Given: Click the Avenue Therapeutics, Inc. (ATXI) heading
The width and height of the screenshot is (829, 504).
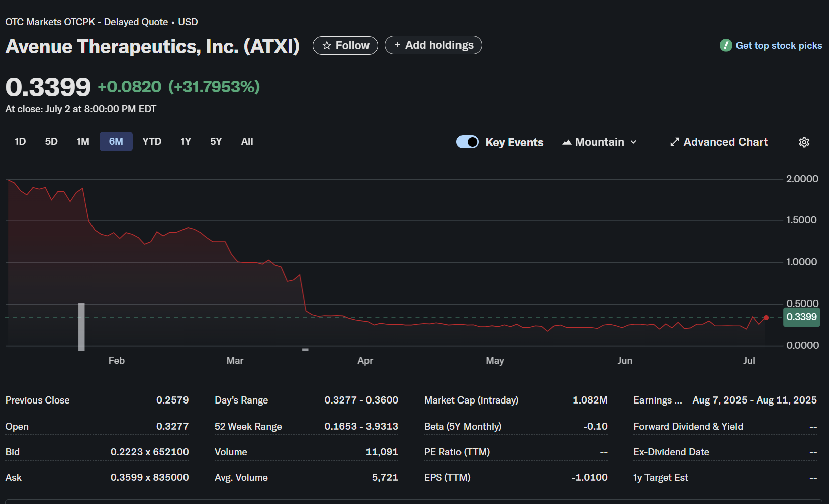Looking at the screenshot, I should (152, 46).
